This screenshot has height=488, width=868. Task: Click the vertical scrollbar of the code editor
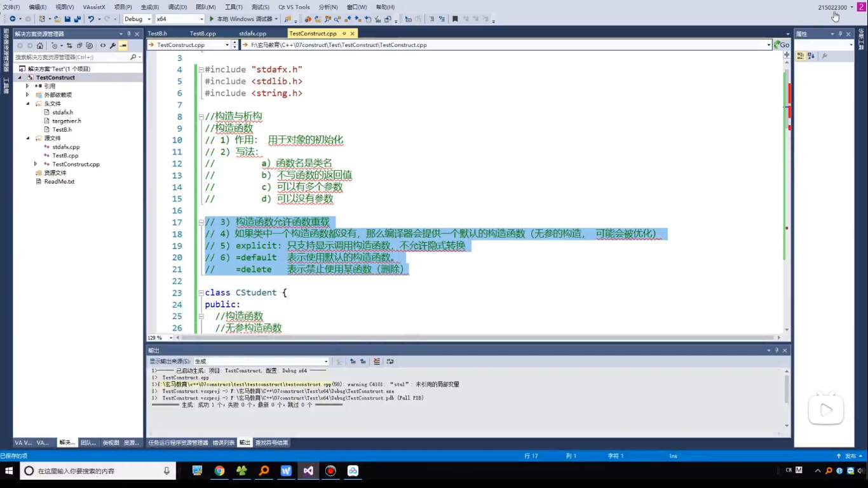[787, 191]
